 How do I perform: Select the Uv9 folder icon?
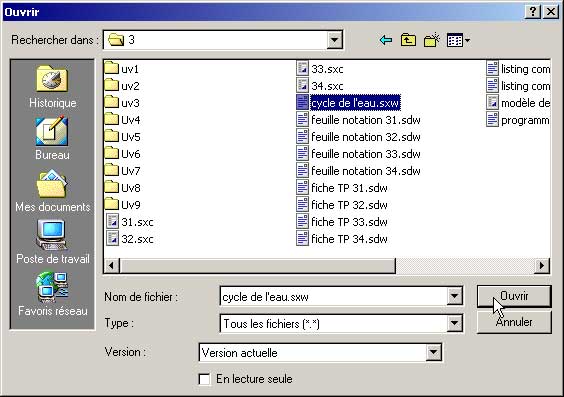pos(112,204)
